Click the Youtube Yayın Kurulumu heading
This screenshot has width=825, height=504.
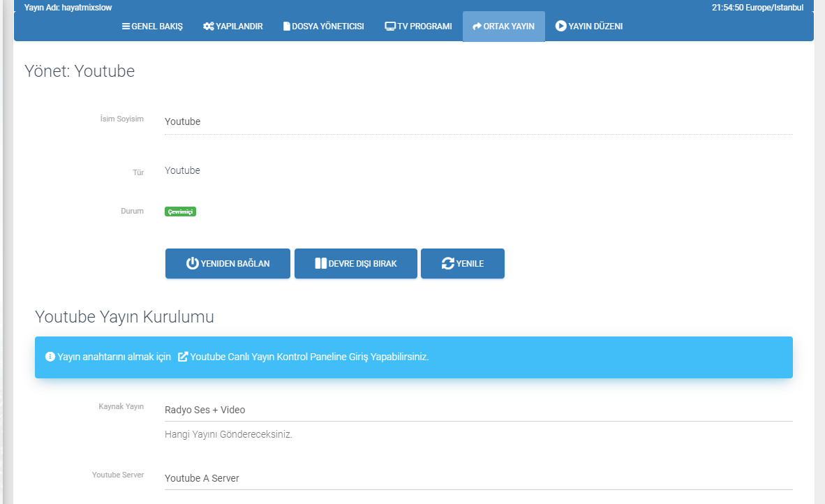(x=125, y=317)
